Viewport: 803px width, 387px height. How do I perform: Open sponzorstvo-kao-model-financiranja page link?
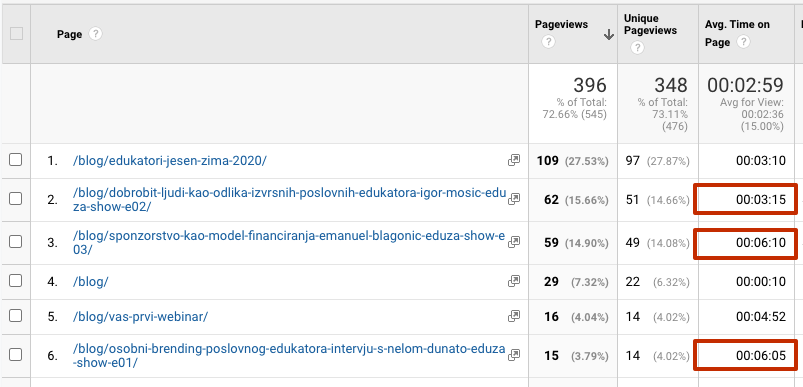click(289, 243)
